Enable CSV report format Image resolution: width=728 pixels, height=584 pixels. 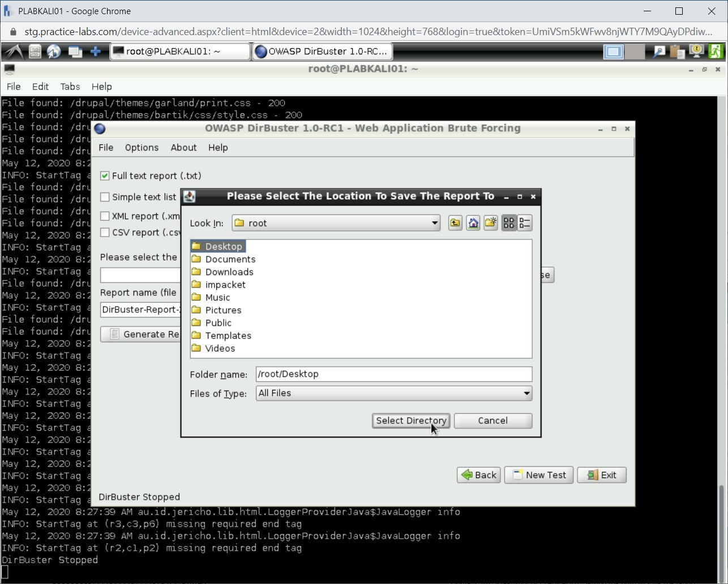(x=105, y=232)
